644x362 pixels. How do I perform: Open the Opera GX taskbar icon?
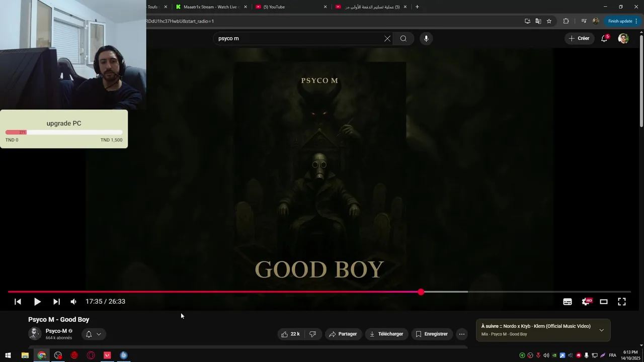91,355
